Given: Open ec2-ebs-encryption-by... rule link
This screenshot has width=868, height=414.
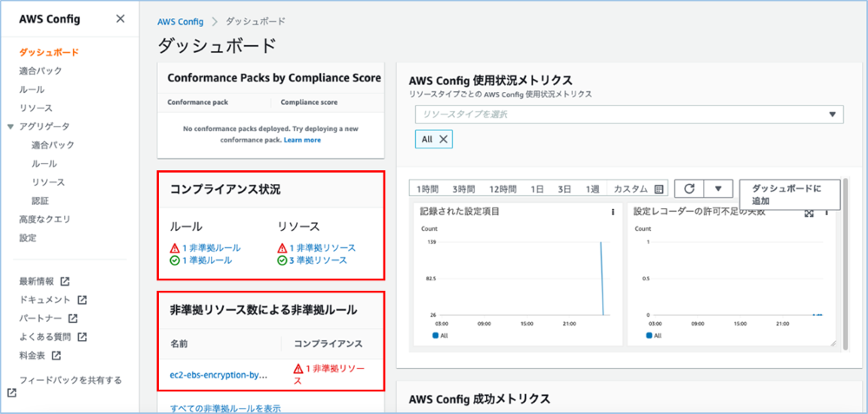Looking at the screenshot, I should coord(219,375).
